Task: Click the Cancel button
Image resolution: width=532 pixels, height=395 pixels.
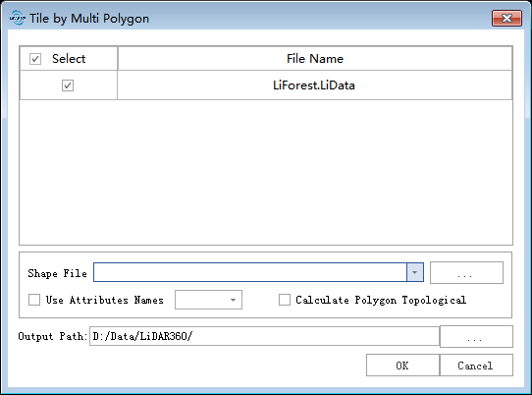Action: [476, 366]
